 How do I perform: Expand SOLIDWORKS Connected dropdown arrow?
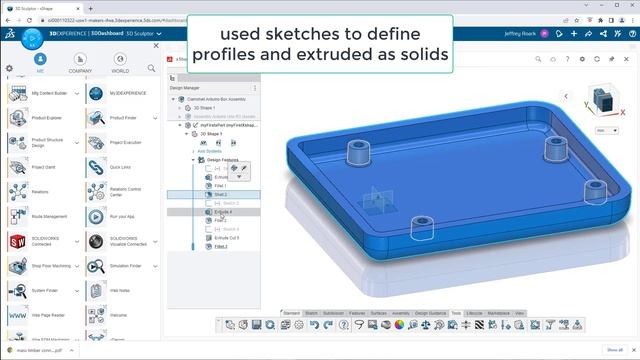77,242
